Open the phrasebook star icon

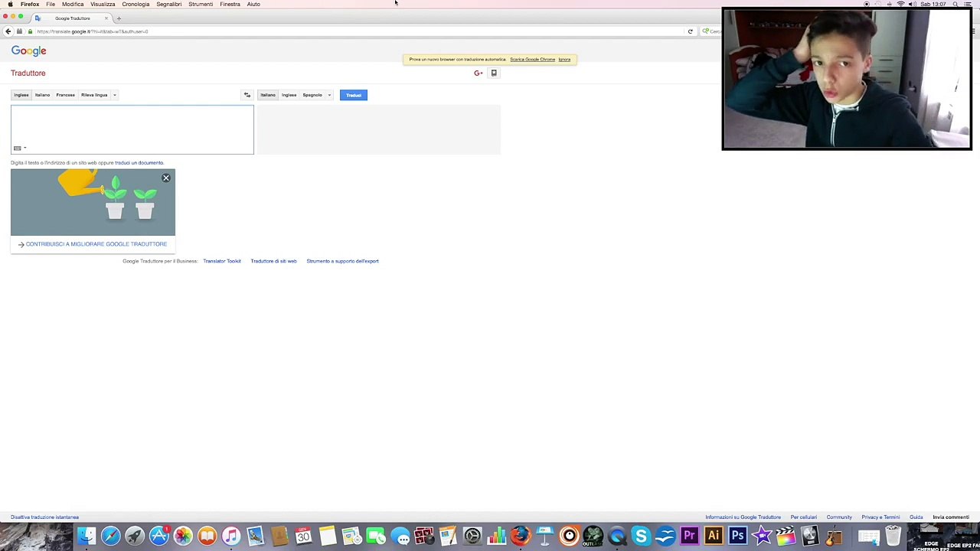point(494,73)
